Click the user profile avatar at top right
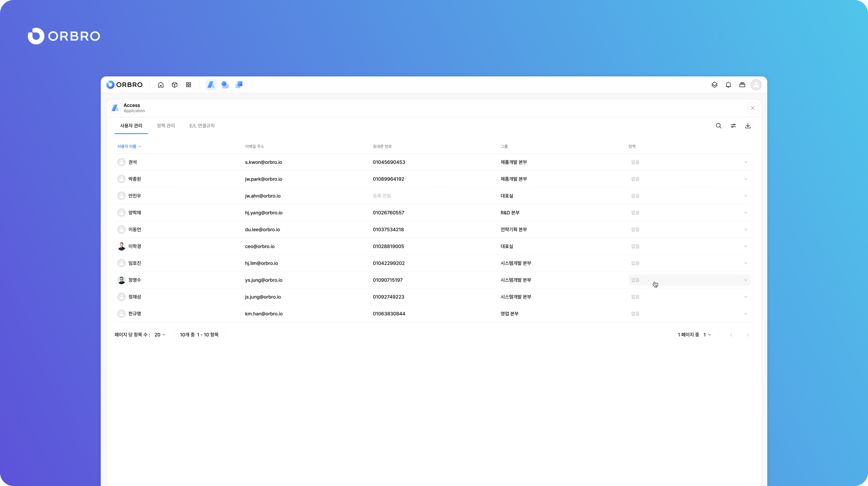 [756, 85]
